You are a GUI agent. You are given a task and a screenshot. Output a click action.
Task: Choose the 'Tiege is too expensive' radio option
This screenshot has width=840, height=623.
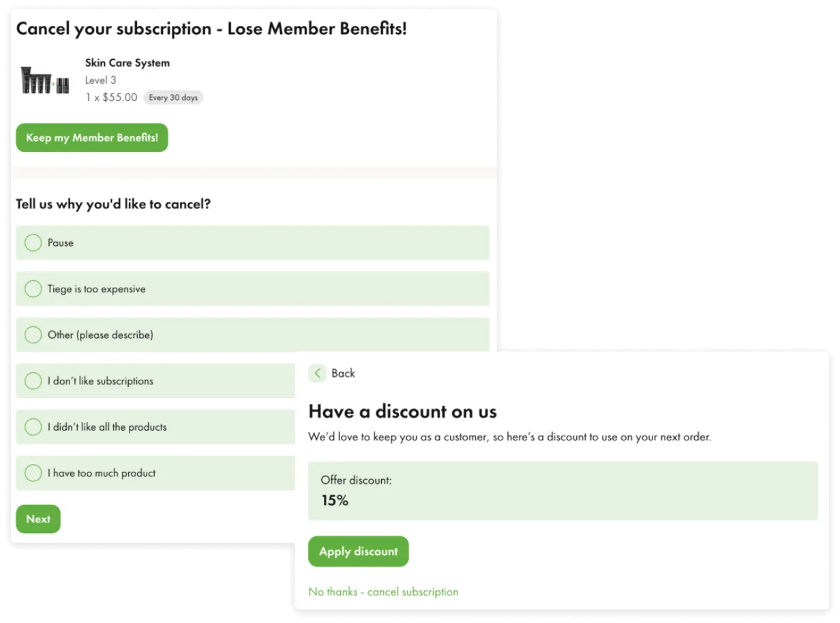pos(33,289)
